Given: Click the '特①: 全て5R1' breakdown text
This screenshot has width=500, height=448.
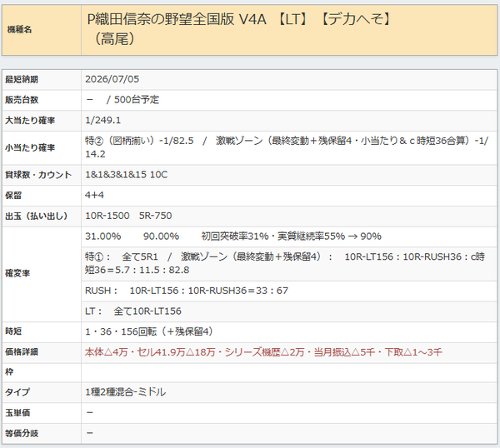Looking at the screenshot, I should (121, 256).
